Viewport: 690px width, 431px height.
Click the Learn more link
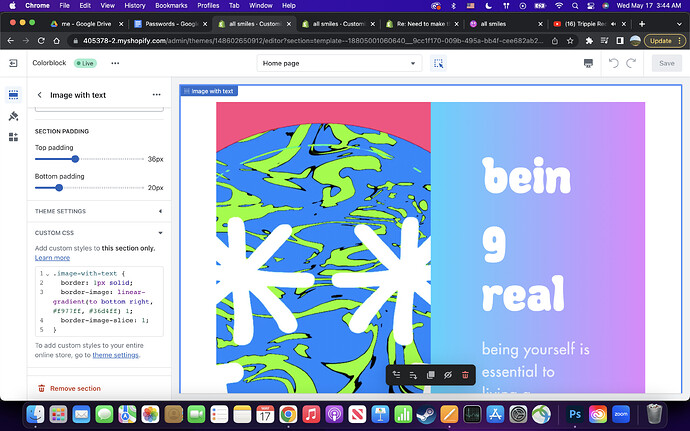[x=51, y=257]
